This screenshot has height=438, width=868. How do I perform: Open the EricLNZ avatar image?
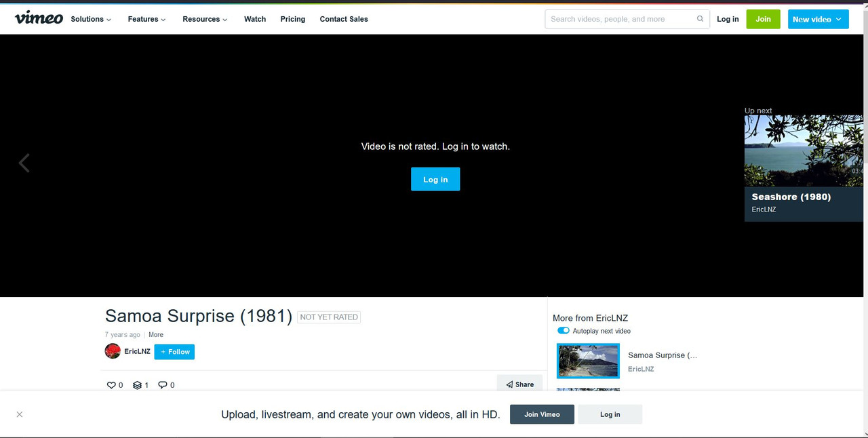[x=113, y=351]
